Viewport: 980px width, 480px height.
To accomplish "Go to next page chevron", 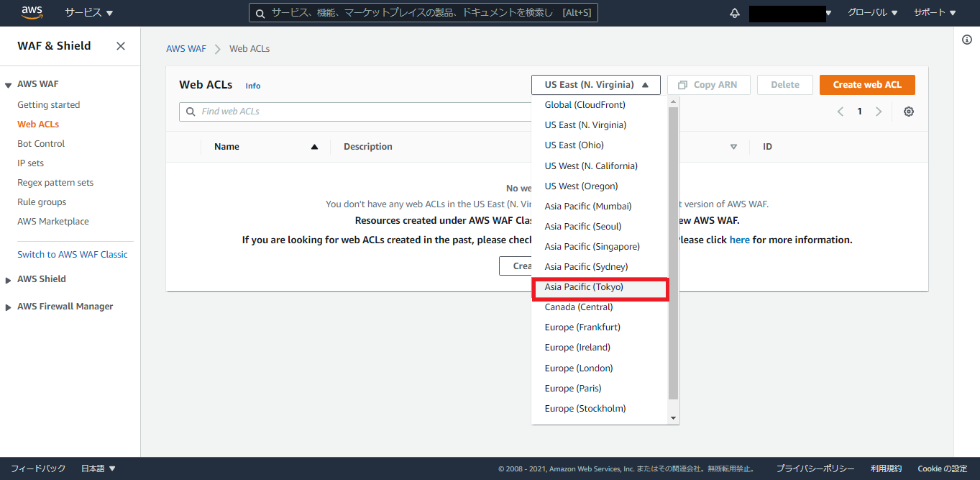I will [x=879, y=112].
